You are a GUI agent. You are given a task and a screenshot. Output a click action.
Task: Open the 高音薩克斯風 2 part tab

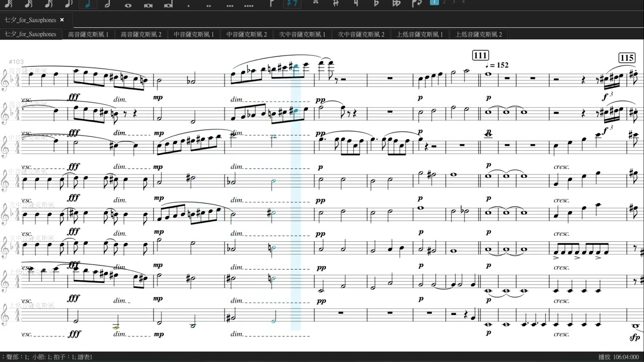coord(141,34)
